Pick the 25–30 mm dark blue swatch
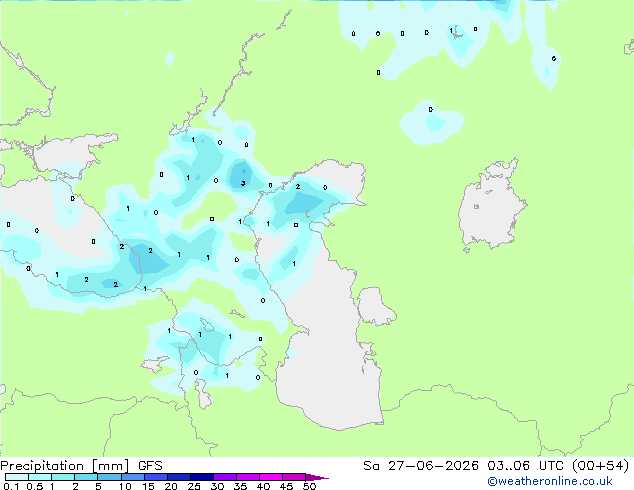 point(201,477)
